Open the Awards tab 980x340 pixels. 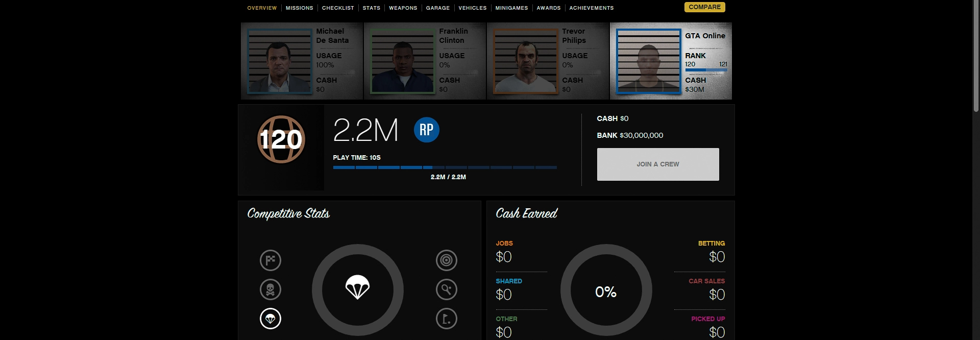tap(549, 8)
